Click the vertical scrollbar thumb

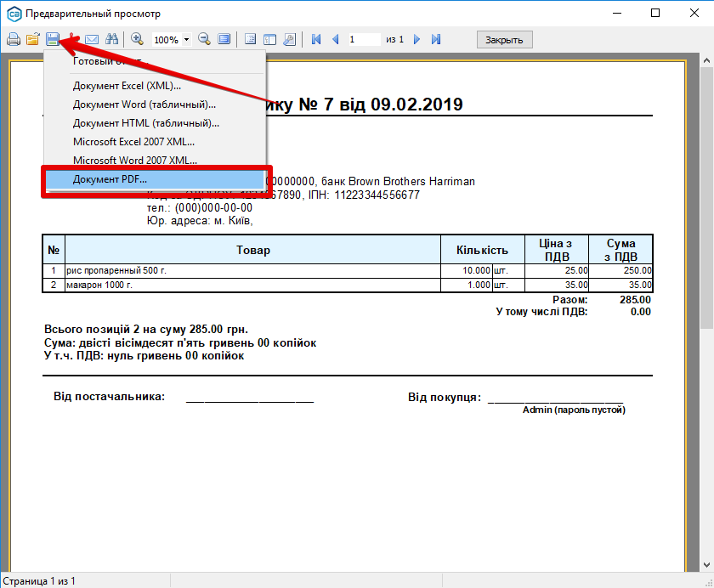[706, 197]
